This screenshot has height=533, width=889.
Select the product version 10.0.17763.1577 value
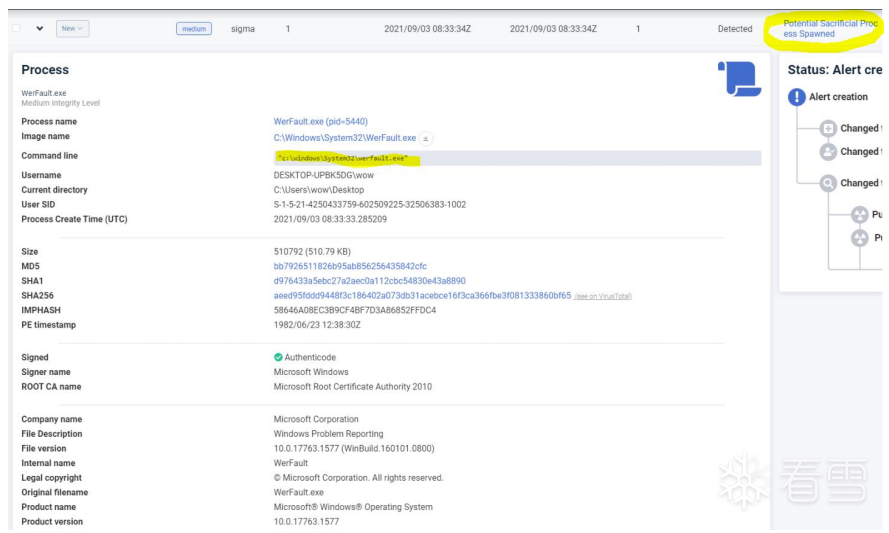(306, 522)
